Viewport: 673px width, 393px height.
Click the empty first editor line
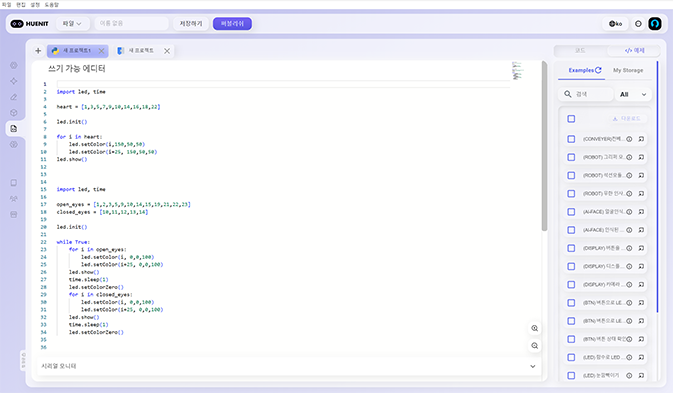pyautogui.click(x=283, y=84)
